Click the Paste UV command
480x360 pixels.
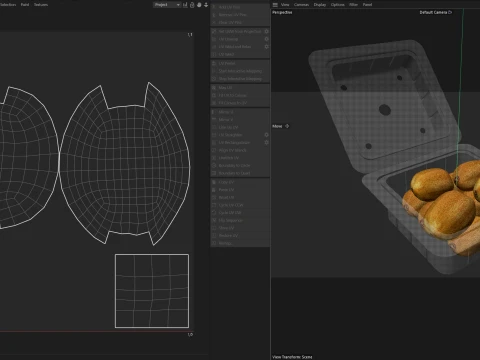point(240,190)
